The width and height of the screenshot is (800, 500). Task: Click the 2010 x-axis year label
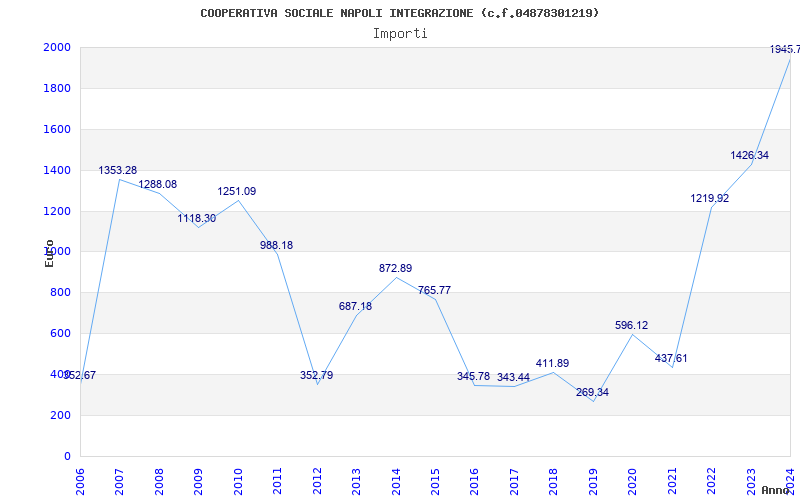point(238,481)
